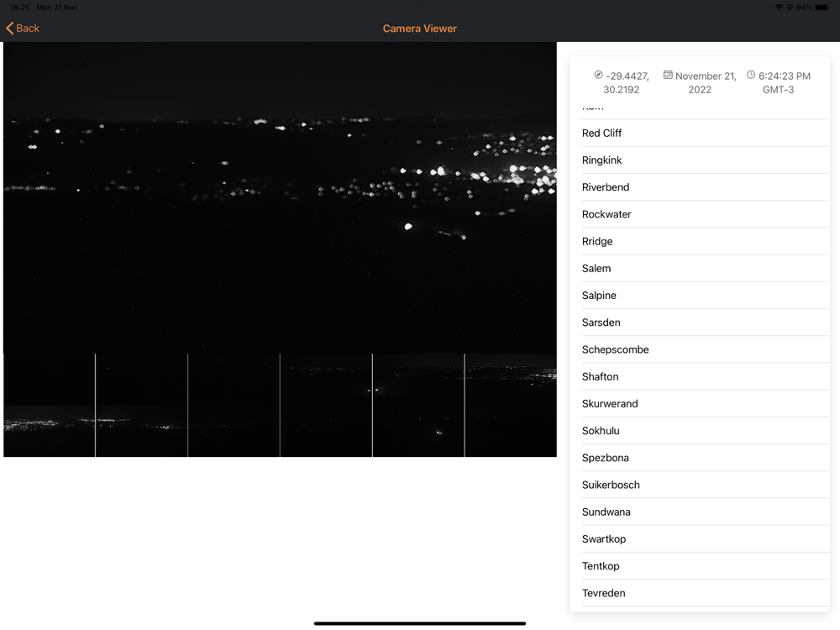This screenshot has width=840, height=630.
Task: Open the Rockwater camera entry
Action: [706, 214]
